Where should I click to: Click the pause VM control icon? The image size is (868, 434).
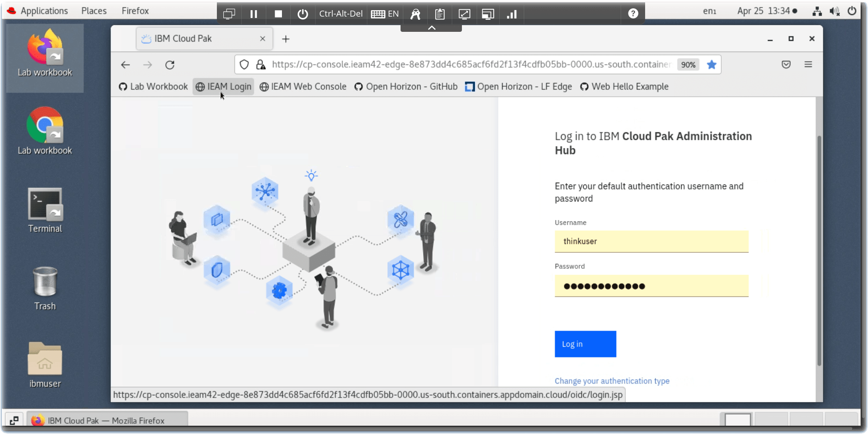pyautogui.click(x=254, y=14)
